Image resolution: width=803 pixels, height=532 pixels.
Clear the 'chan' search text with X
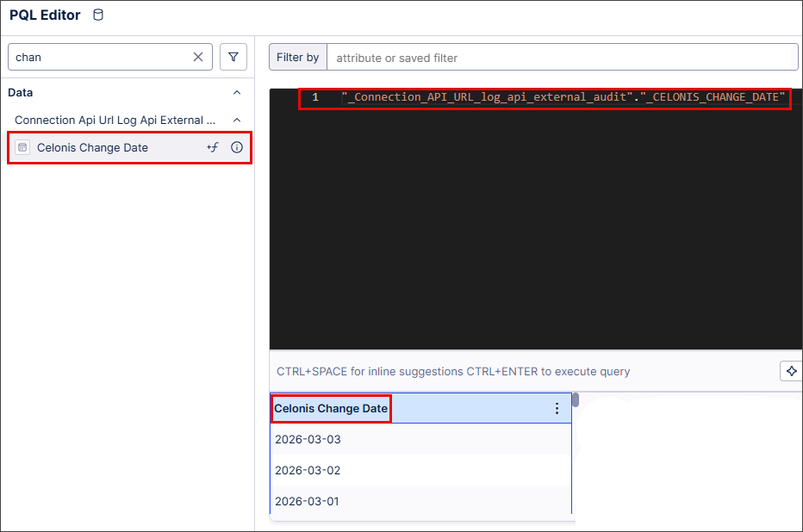198,57
